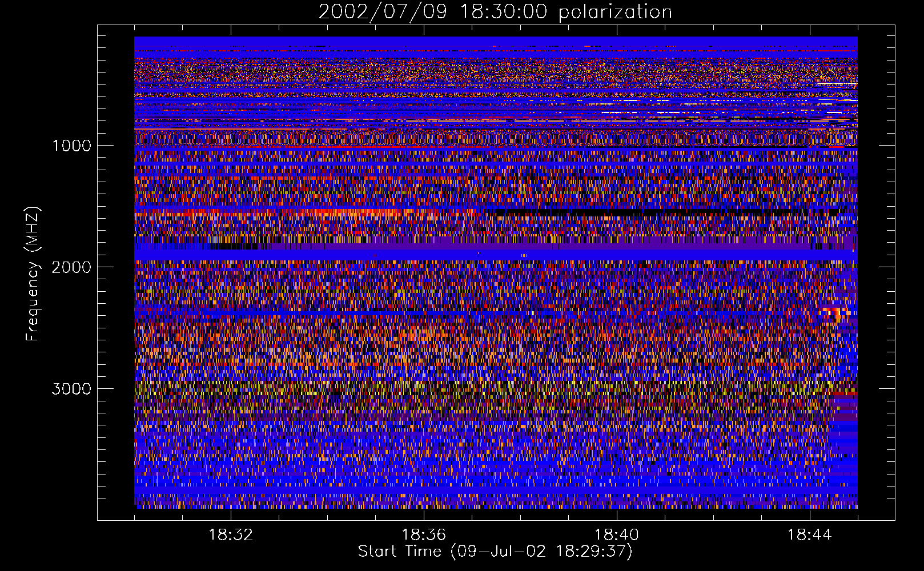Screen dimensions: 924x571
Task: Click the 18:36 time tick label
Action: click(x=424, y=535)
